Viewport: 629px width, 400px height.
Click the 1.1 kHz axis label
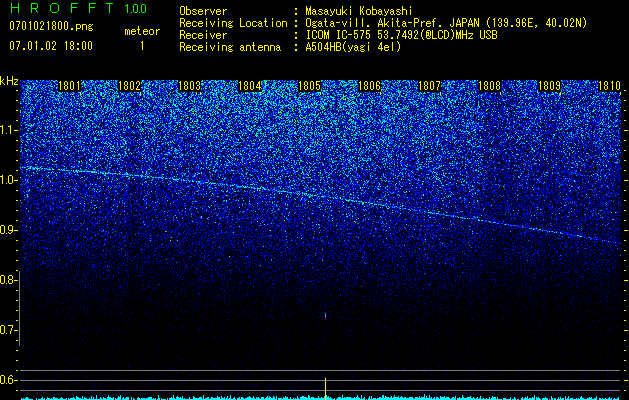point(9,130)
